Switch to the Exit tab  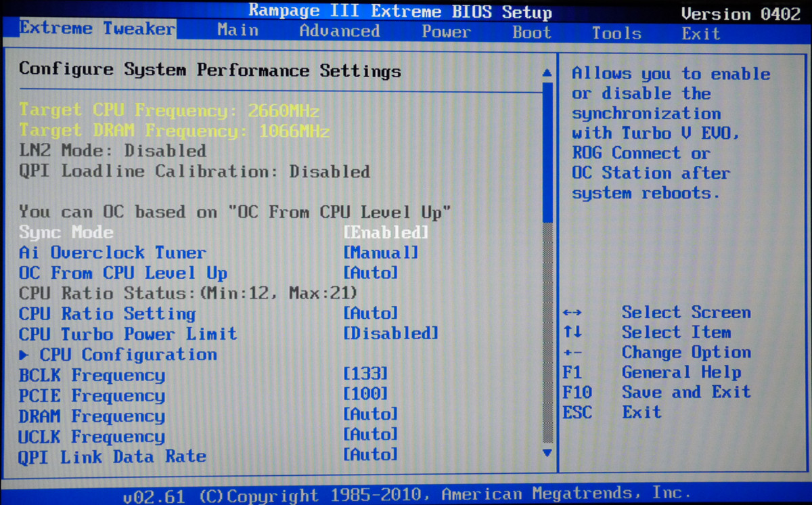(x=701, y=34)
